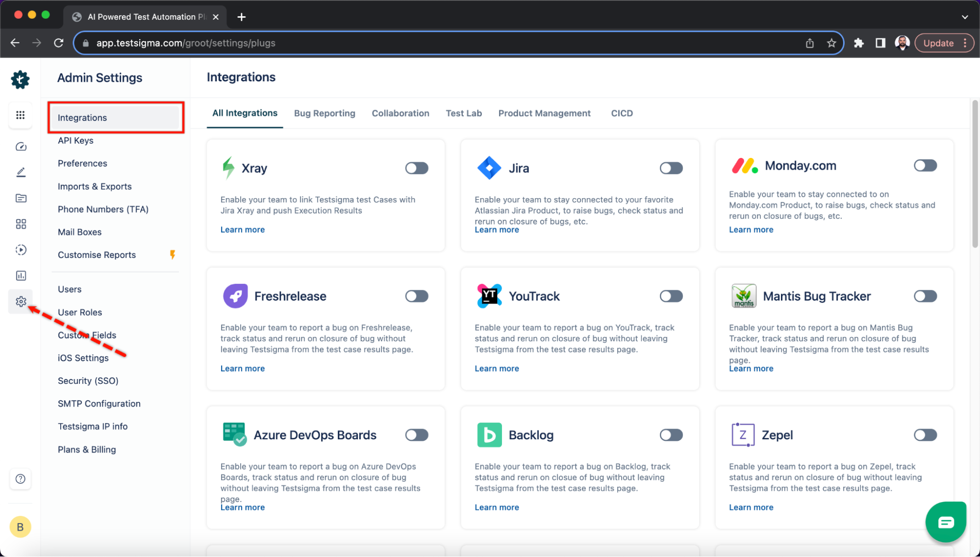Image resolution: width=980 pixels, height=557 pixels.
Task: Open Phone Numbers (TFA) settings
Action: pyautogui.click(x=103, y=209)
